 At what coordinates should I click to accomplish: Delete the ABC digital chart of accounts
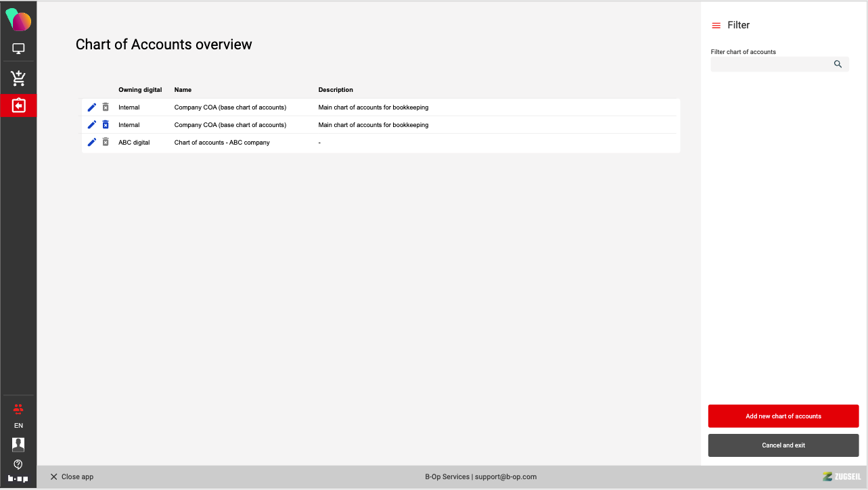click(x=106, y=143)
